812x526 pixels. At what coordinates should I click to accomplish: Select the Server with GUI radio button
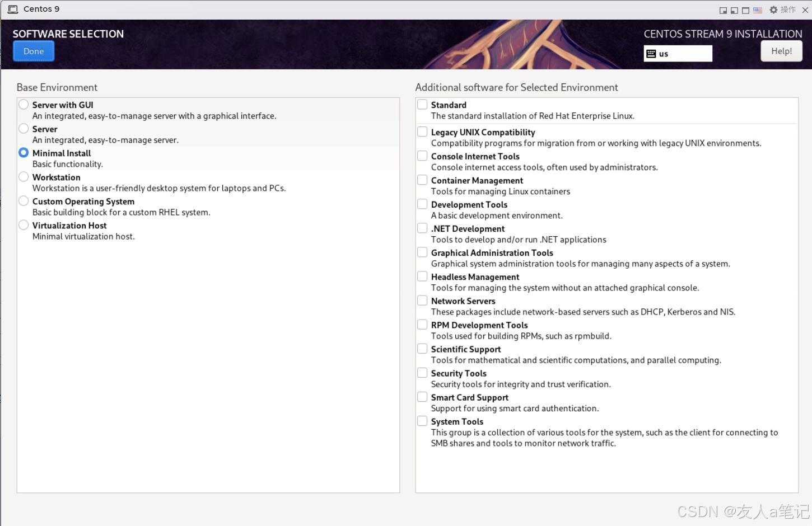(x=24, y=105)
